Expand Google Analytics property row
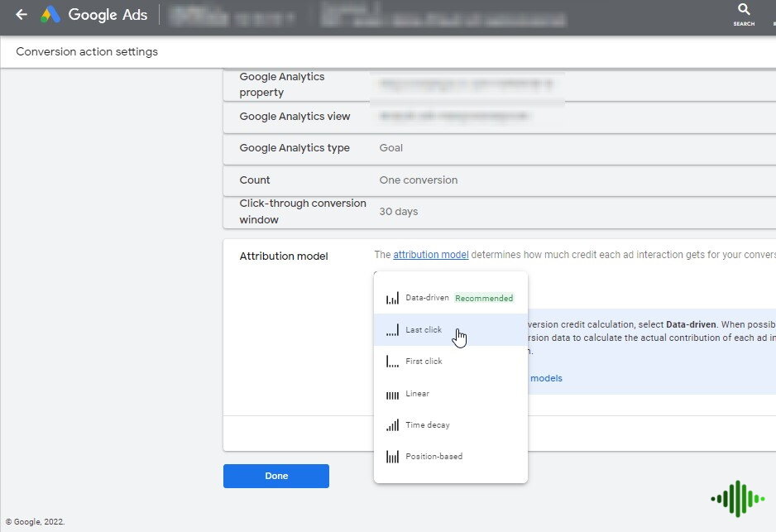The width and height of the screenshot is (776, 532). [500, 84]
